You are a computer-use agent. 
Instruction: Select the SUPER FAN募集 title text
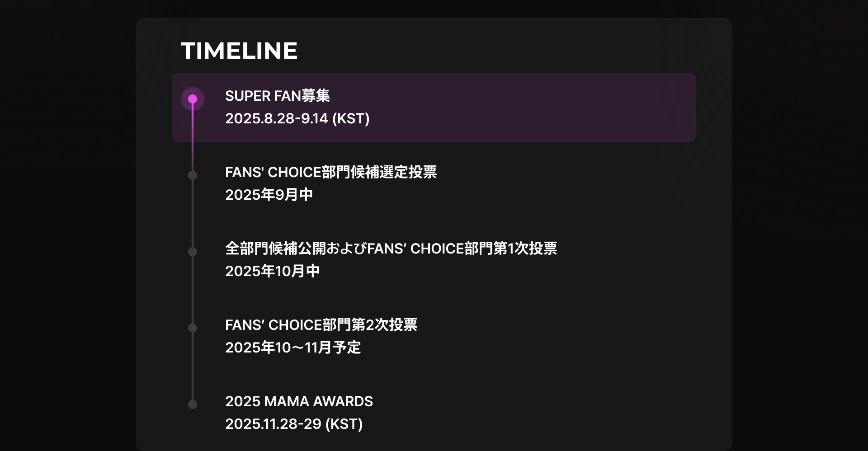278,96
